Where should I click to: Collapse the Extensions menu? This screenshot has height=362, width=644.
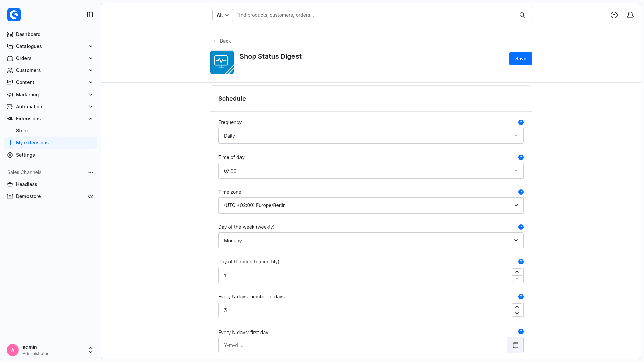click(50, 119)
